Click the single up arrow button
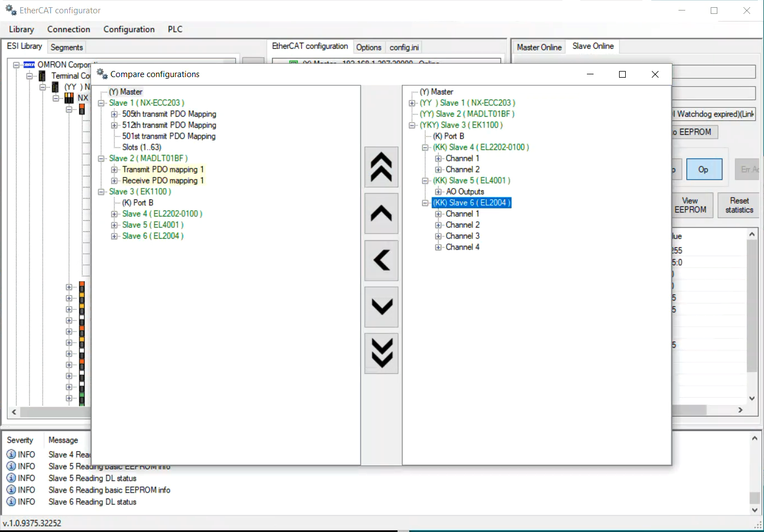The width and height of the screenshot is (764, 532). tap(381, 214)
